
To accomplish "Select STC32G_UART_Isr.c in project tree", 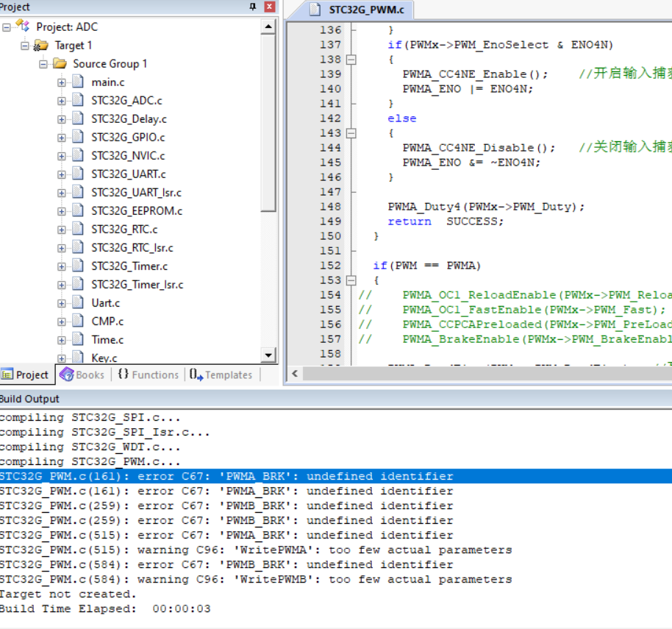I will [136, 193].
